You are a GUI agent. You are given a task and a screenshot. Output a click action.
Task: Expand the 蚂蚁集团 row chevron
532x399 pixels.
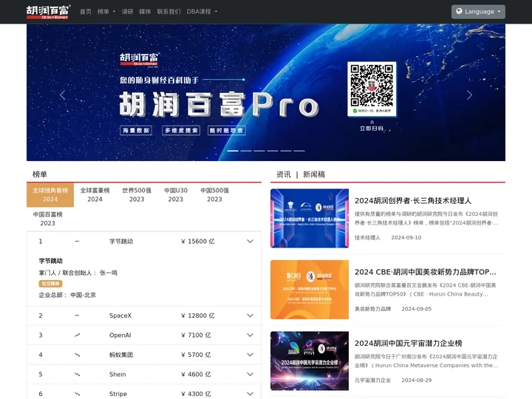(250, 355)
